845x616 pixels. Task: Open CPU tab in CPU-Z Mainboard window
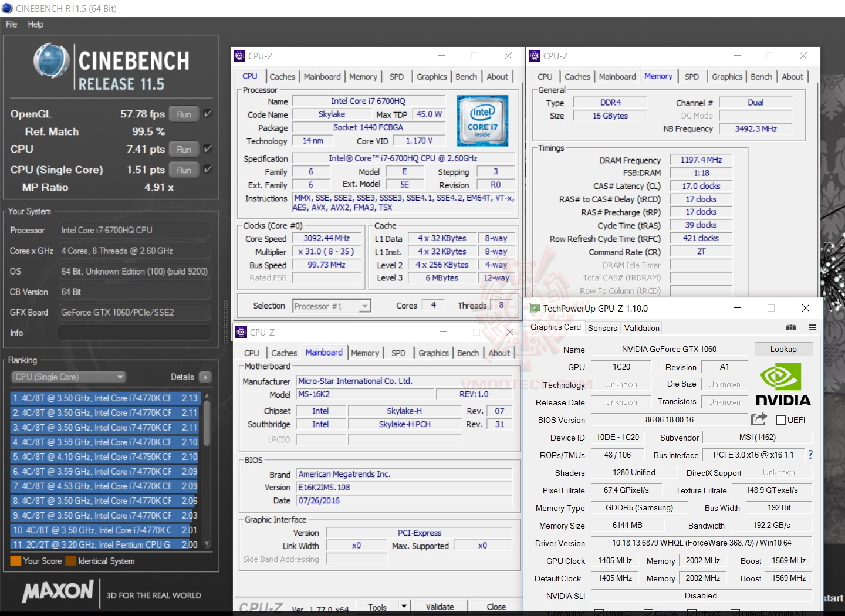[x=252, y=353]
